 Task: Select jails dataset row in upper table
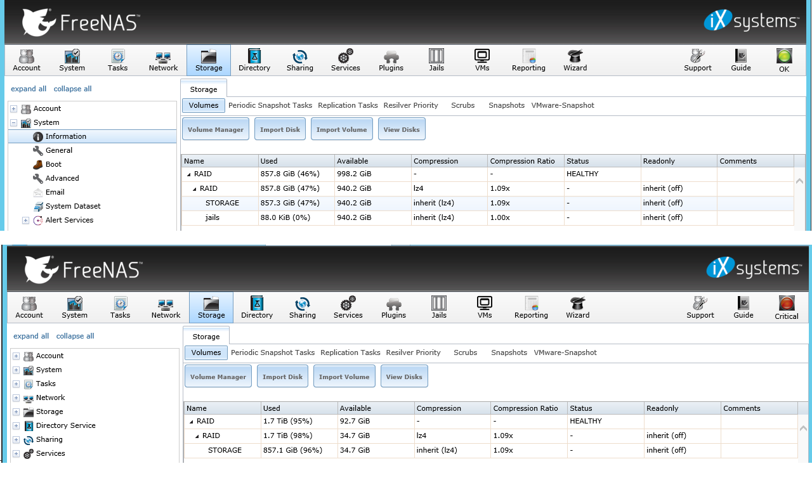[x=487, y=217]
